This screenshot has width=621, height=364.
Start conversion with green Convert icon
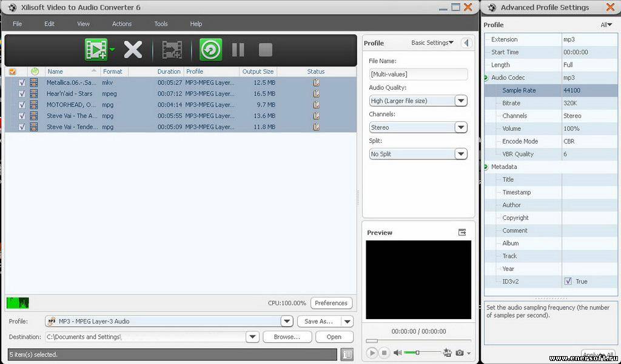[210, 50]
